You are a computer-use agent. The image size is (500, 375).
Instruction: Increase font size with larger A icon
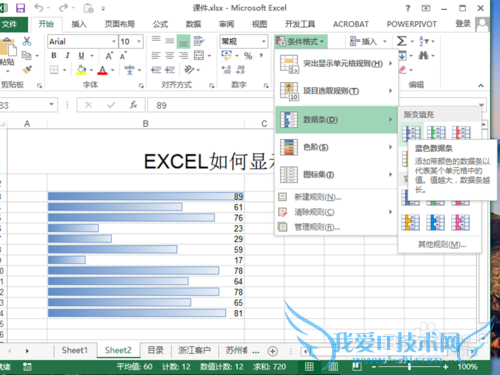tap(109, 56)
